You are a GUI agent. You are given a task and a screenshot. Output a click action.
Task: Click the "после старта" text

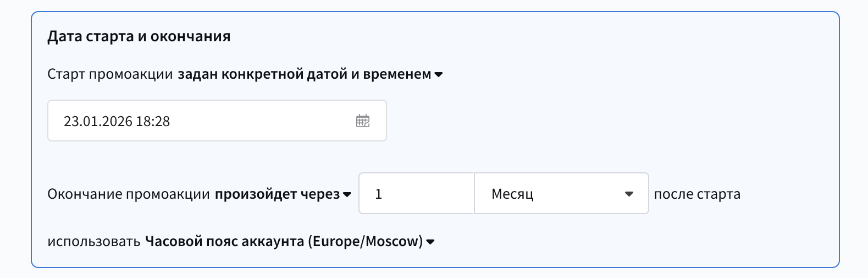(697, 194)
